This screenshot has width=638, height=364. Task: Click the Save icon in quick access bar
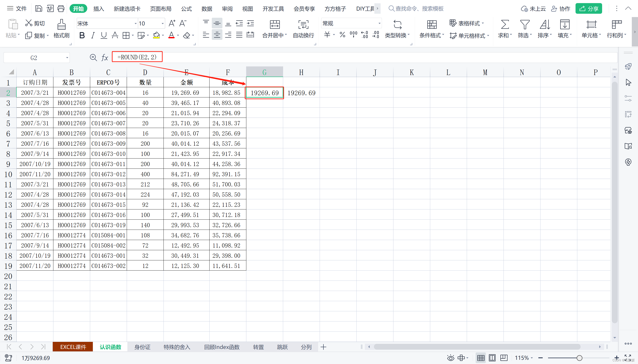(x=39, y=8)
